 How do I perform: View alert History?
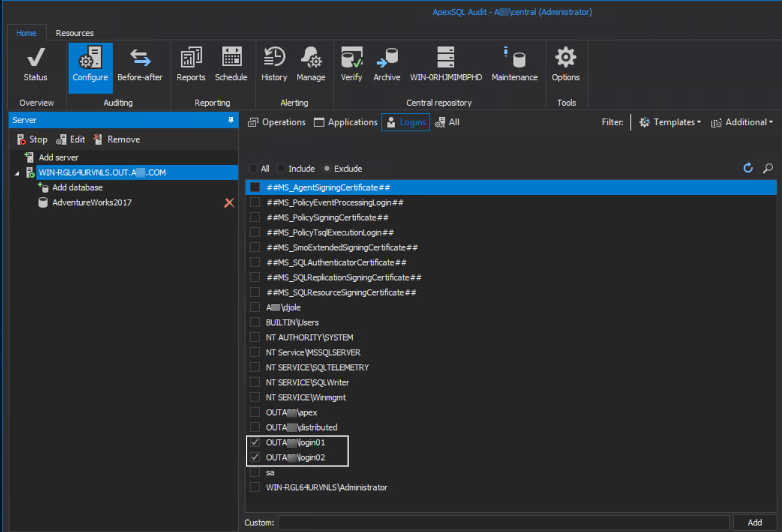pyautogui.click(x=274, y=65)
